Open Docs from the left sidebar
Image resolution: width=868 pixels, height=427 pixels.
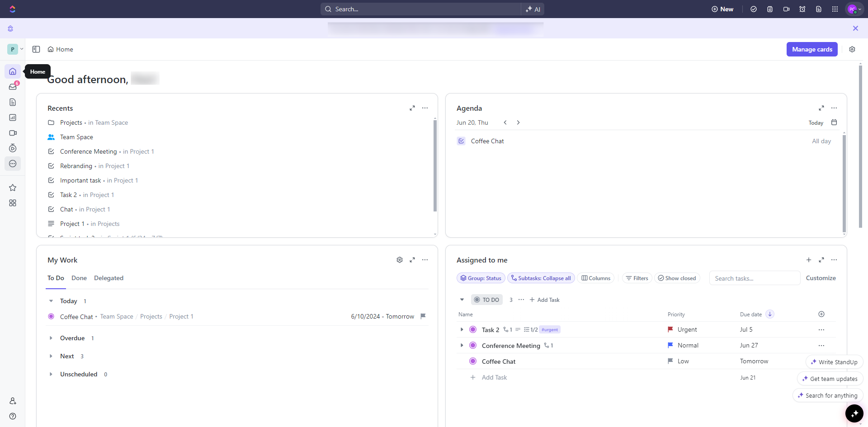[13, 102]
